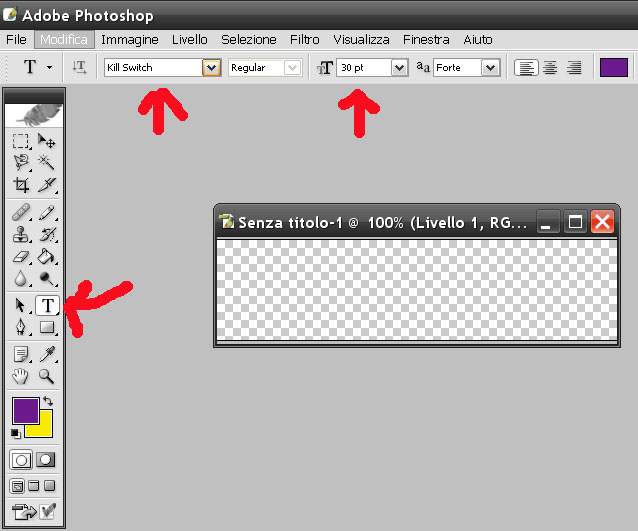Activate the Type tool in toolbox
This screenshot has width=638, height=531.
(47, 305)
